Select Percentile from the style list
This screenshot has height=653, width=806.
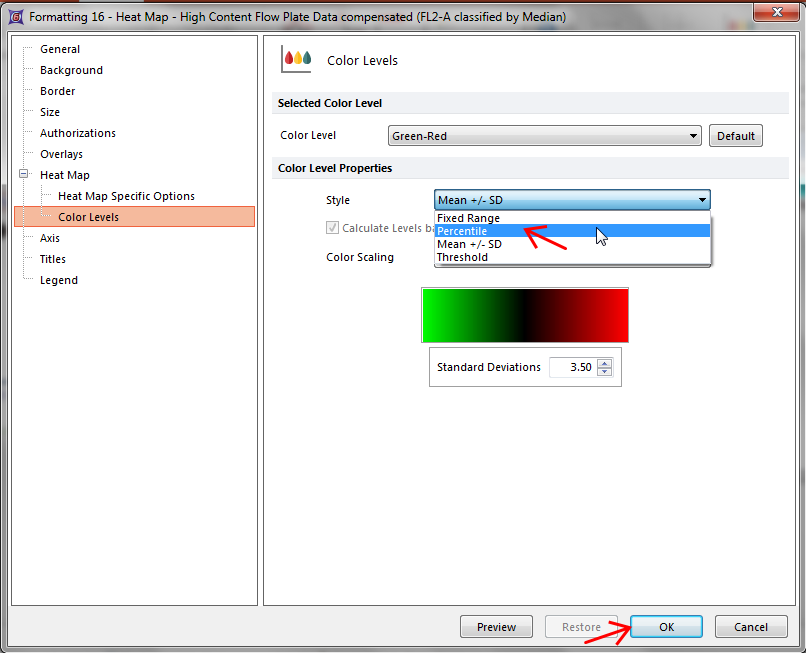(462, 231)
